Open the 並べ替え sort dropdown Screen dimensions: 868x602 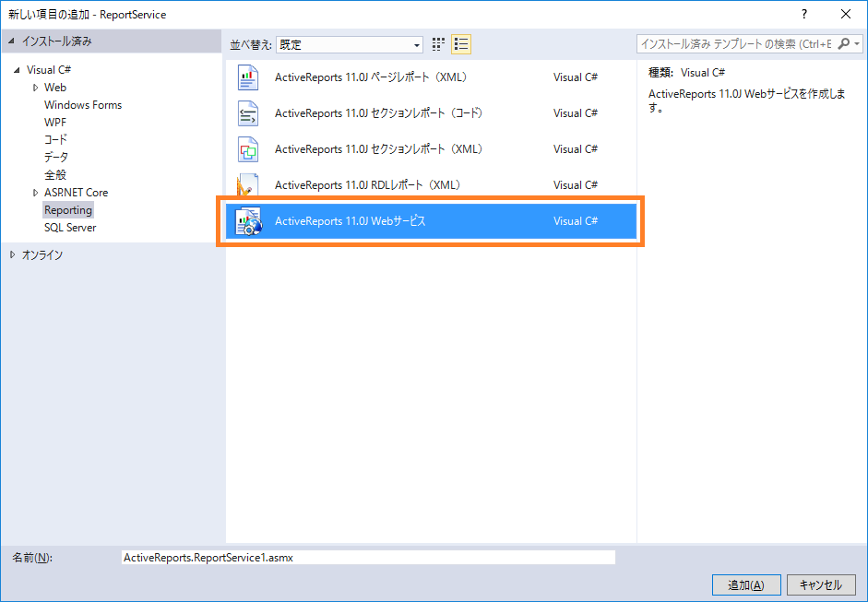[x=350, y=45]
